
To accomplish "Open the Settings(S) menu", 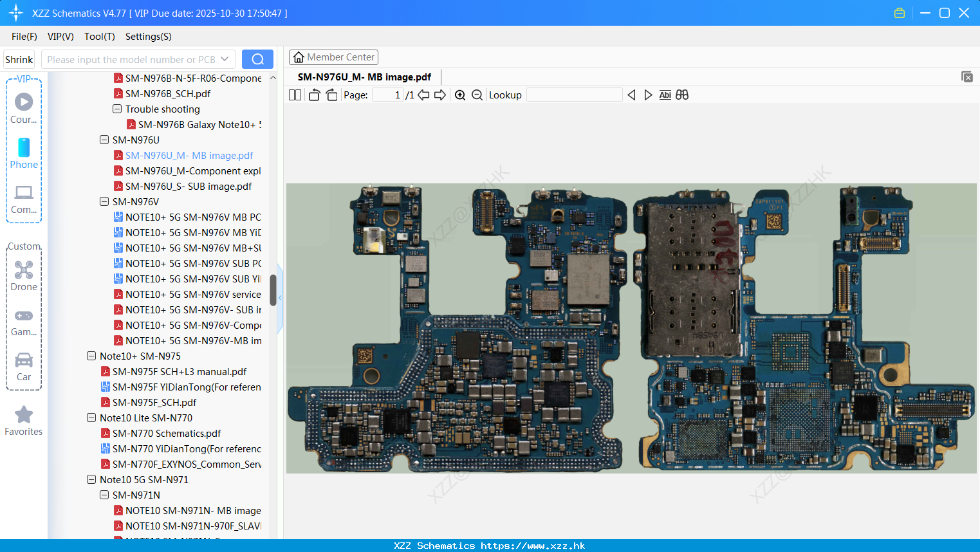I will (x=149, y=37).
